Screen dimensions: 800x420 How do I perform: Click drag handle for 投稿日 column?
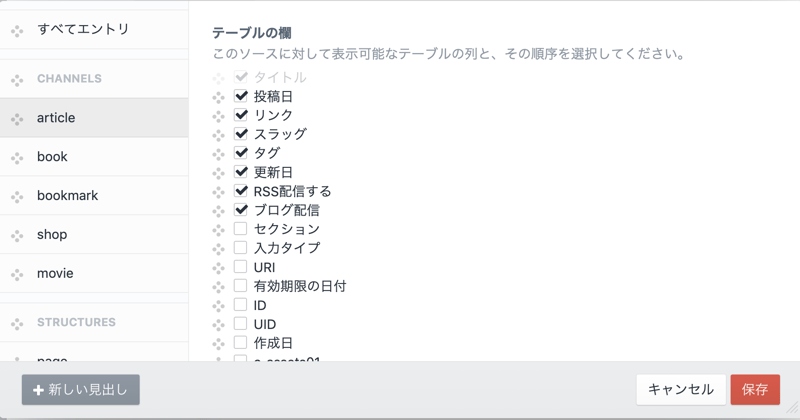[x=219, y=97]
